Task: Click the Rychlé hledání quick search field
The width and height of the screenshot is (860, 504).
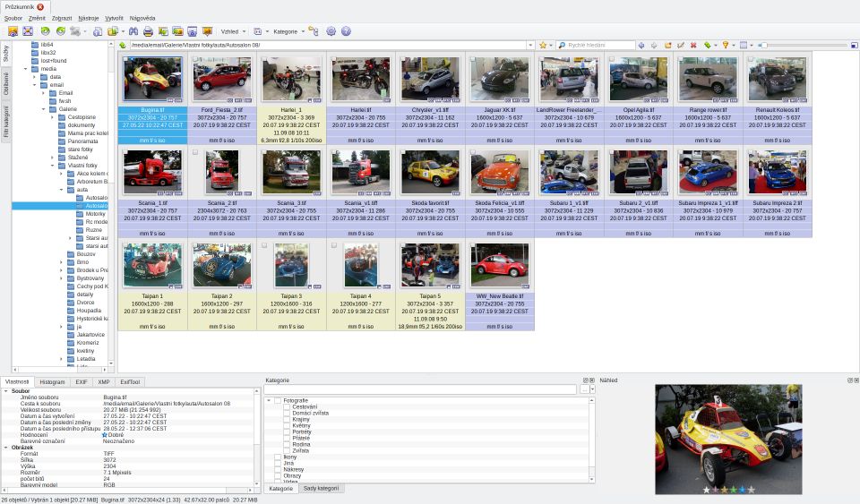Action: click(596, 45)
